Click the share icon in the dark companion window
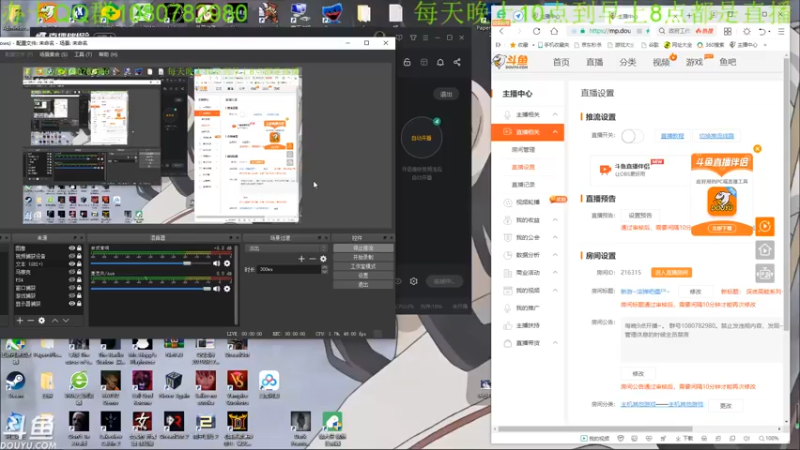800x450 pixels. (457, 62)
